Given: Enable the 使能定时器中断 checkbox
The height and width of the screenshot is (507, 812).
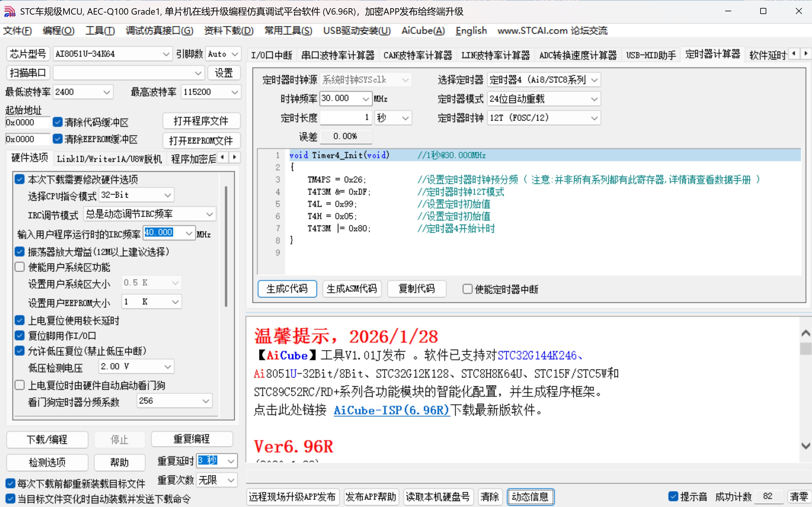Looking at the screenshot, I should click(x=467, y=289).
